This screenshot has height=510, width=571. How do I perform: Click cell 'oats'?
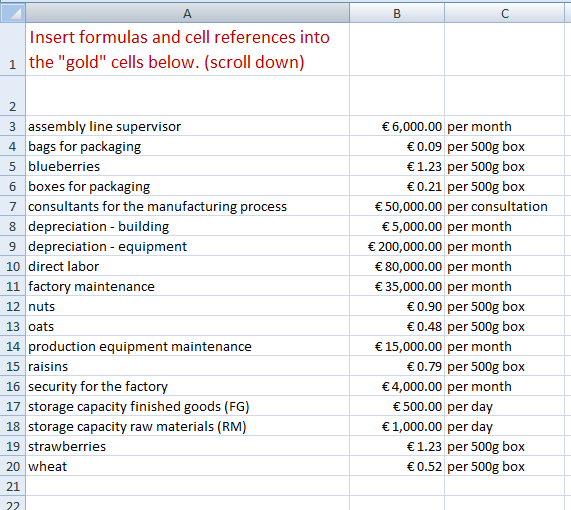(x=188, y=326)
